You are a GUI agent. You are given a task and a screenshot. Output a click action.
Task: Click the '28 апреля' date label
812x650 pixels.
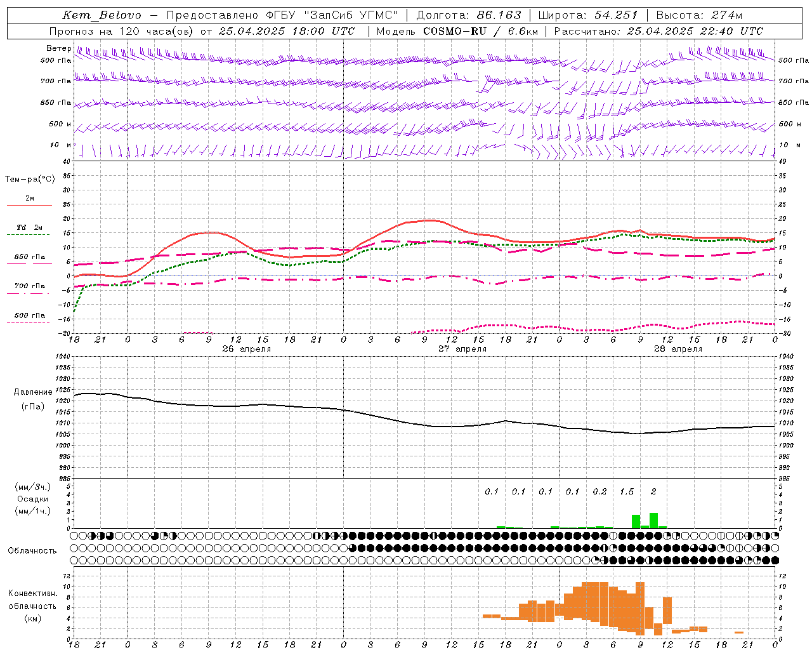point(678,349)
